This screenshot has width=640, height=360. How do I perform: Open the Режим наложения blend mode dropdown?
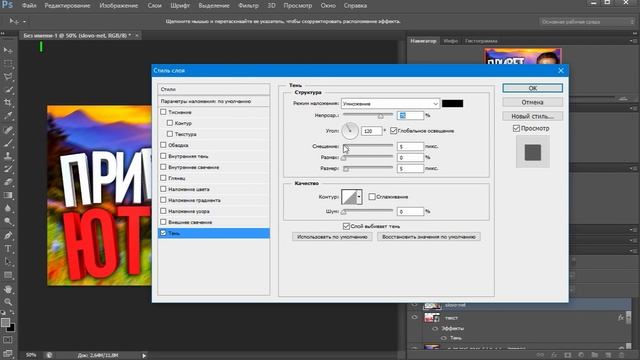[x=391, y=104]
